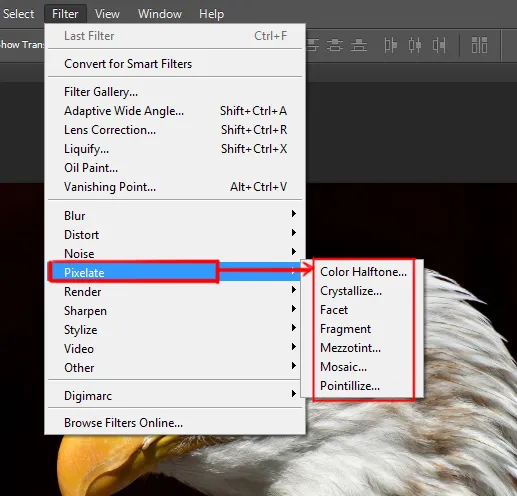Select the highlighted Pixelate menu item
This screenshot has height=496, width=517.
tap(175, 272)
